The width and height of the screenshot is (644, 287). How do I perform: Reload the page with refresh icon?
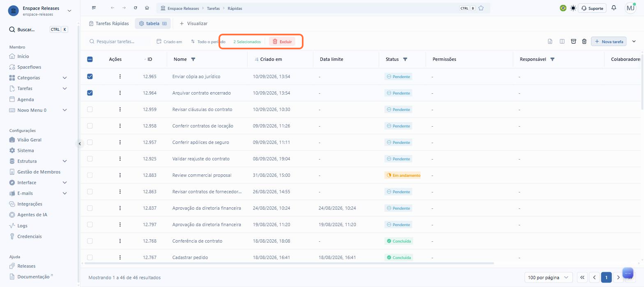tap(136, 8)
